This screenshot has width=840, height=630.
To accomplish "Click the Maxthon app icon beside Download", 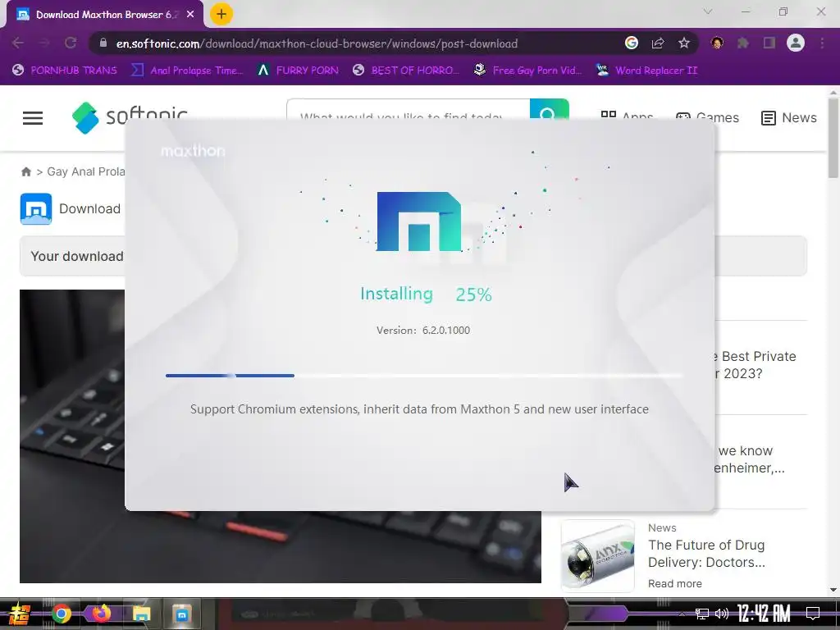I will coord(36,208).
